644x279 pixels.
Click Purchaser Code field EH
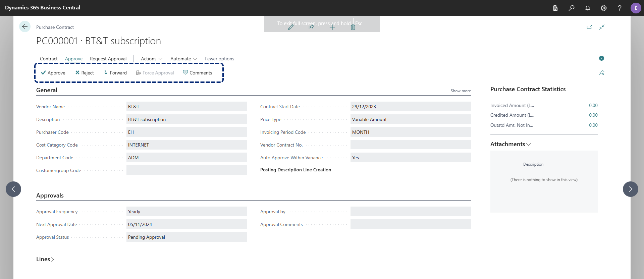[x=186, y=132]
